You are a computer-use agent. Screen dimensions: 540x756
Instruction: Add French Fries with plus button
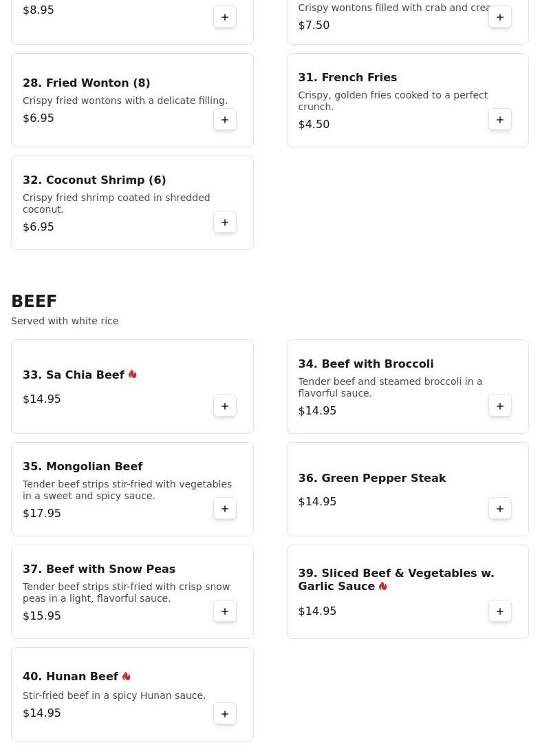(500, 120)
